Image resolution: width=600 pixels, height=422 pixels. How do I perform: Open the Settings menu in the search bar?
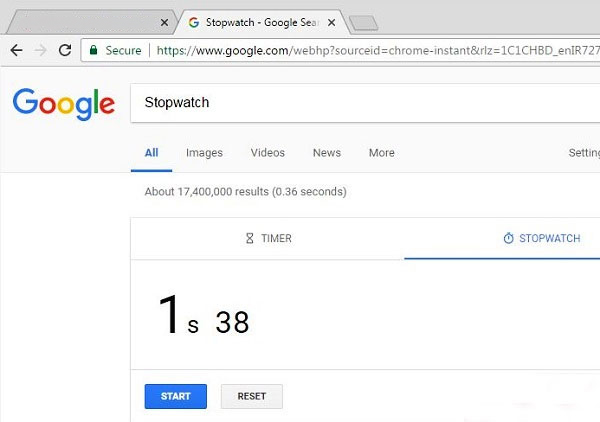(x=584, y=153)
